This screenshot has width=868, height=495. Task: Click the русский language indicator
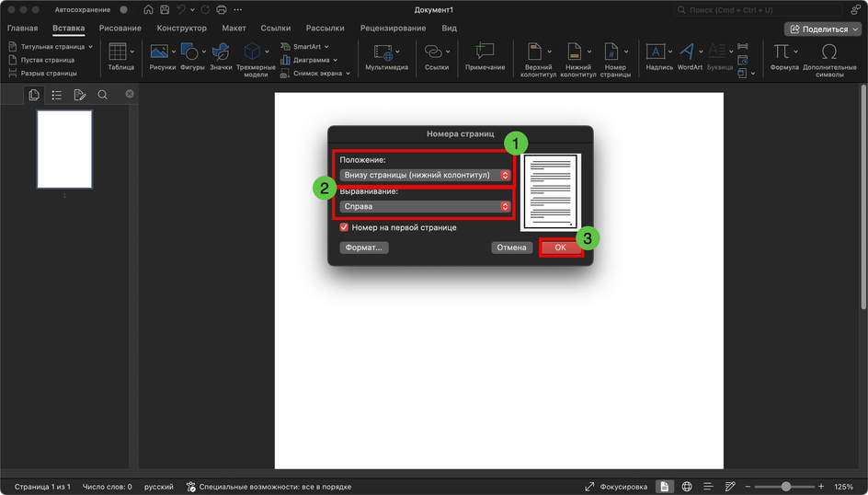click(159, 487)
